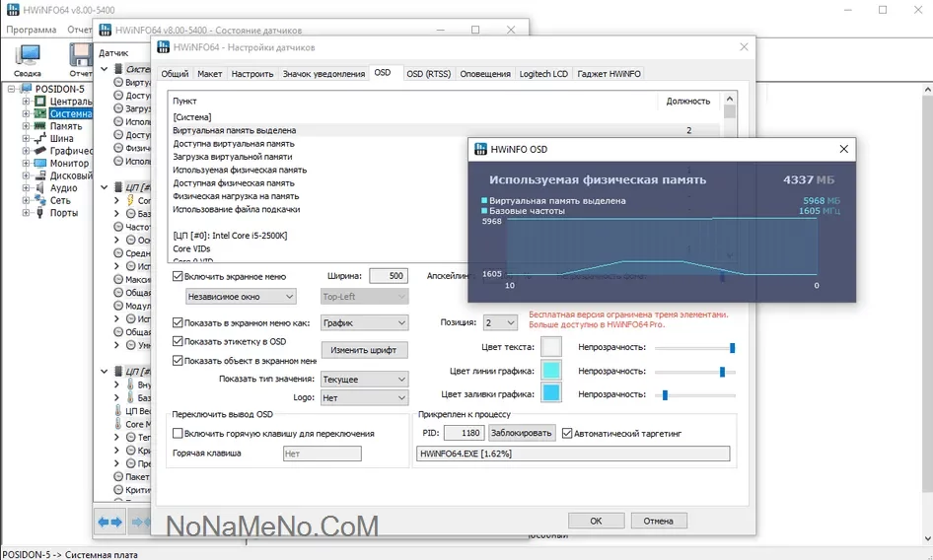
Task: Click the Отчет report floppy disk icon
Action: point(79,55)
